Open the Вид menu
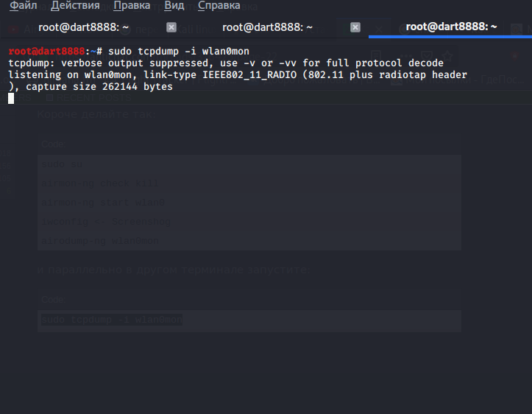The width and height of the screenshot is (532, 414). click(174, 6)
